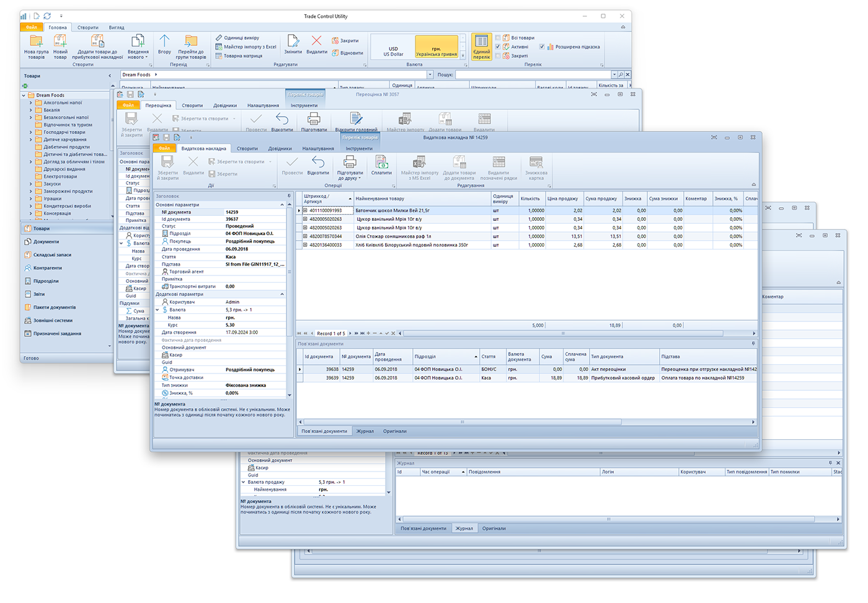868x603 pixels.
Task: Switch to the 'Журнал' tab in invoice window
Action: (365, 431)
